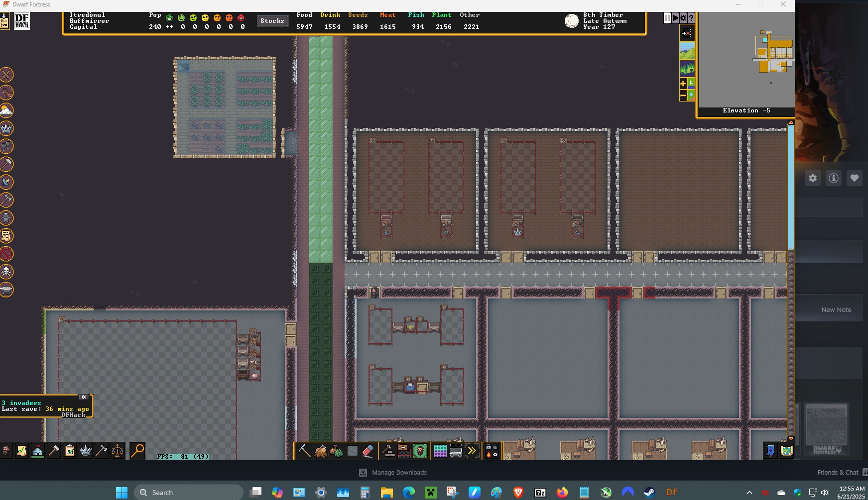Open the help question mark button
Screen dimensions: 868x500
click(691, 18)
